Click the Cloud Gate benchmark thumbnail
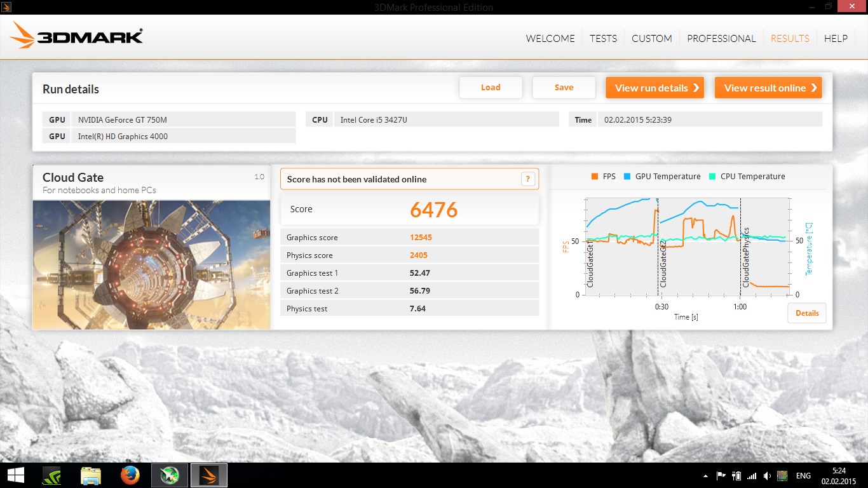The width and height of the screenshot is (868, 488). click(x=151, y=264)
